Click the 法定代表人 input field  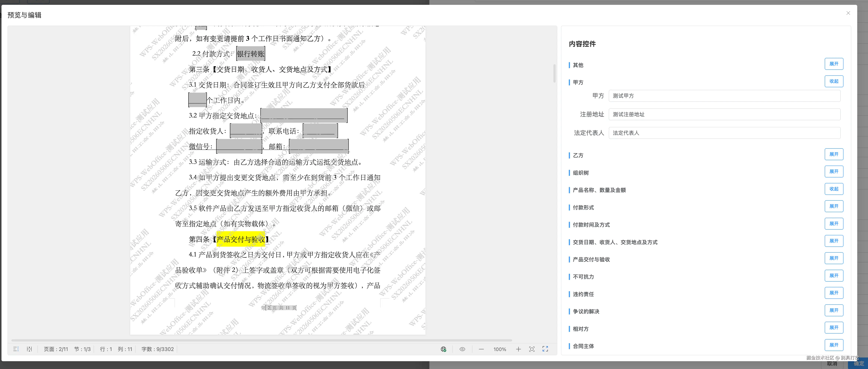[724, 133]
